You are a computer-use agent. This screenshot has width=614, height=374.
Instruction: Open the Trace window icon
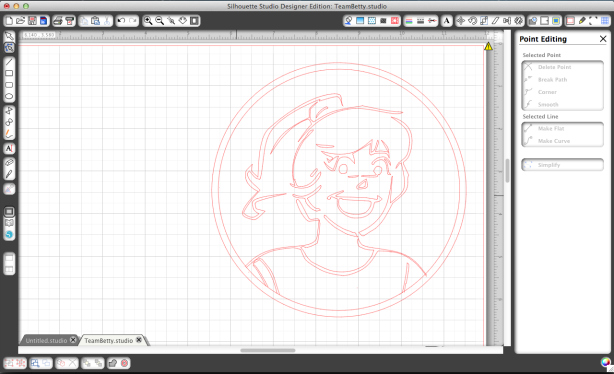pyautogui.click(x=556, y=21)
